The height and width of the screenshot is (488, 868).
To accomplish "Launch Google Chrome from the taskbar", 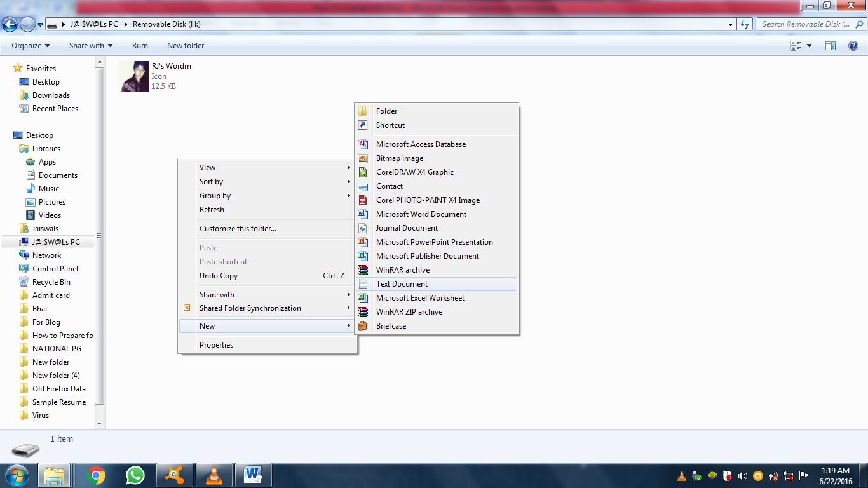I will coord(95,475).
